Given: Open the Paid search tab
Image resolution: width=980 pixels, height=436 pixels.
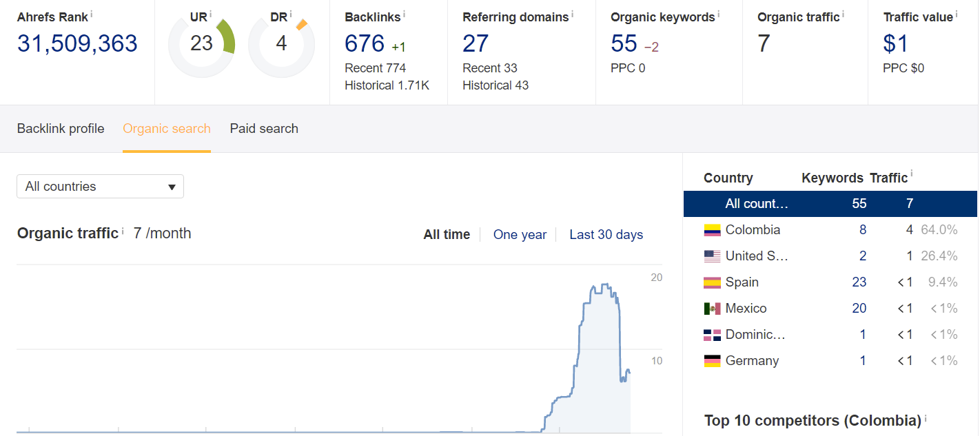Looking at the screenshot, I should 264,129.
